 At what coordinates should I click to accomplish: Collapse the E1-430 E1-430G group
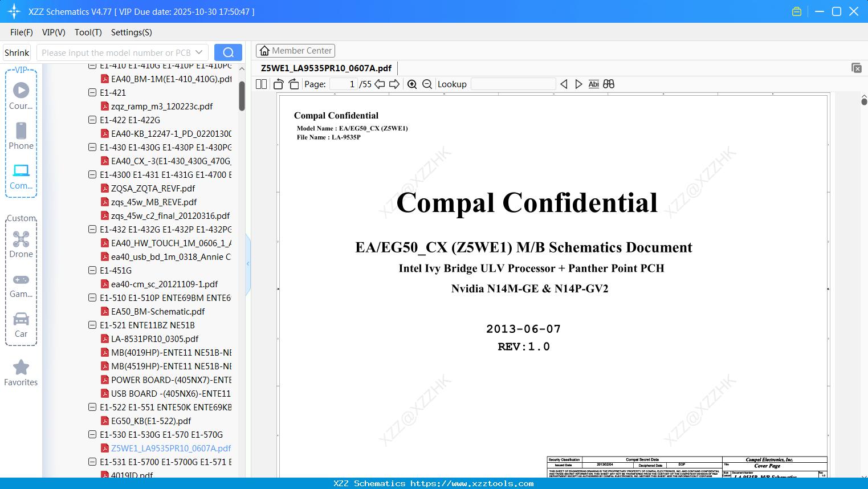[92, 147]
